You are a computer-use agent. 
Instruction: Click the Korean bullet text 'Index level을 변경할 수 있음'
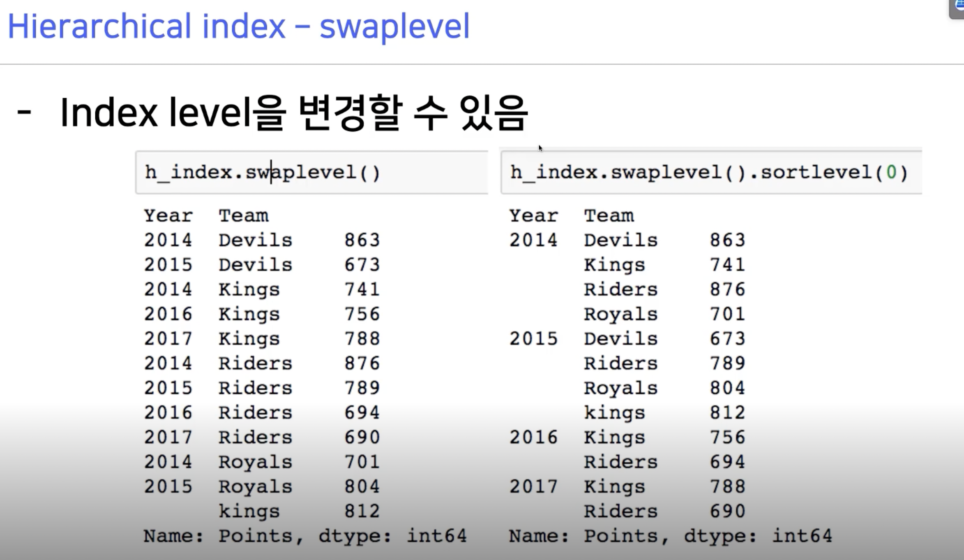pos(293,113)
